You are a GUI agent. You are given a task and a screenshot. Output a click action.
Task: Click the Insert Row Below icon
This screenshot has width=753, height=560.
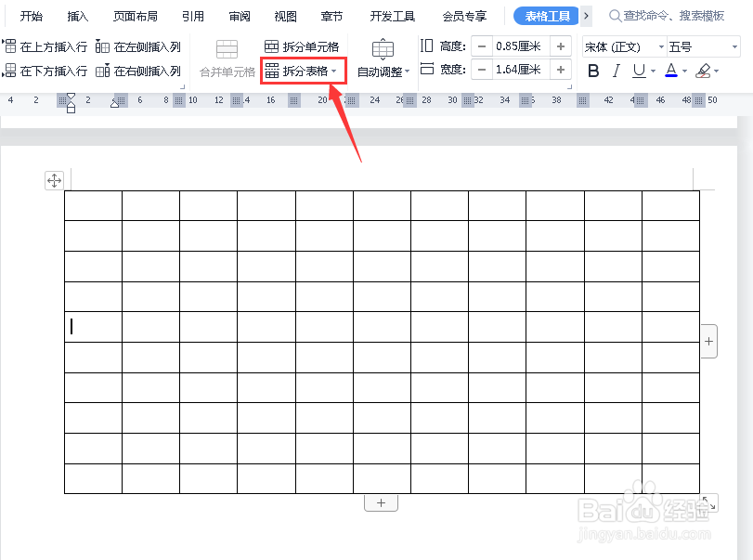click(x=9, y=69)
